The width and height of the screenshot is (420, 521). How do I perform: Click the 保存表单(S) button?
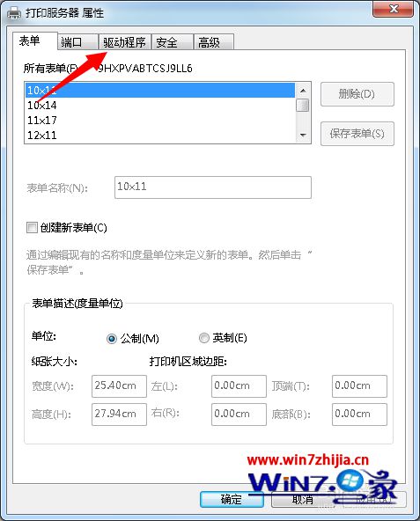[x=357, y=134]
